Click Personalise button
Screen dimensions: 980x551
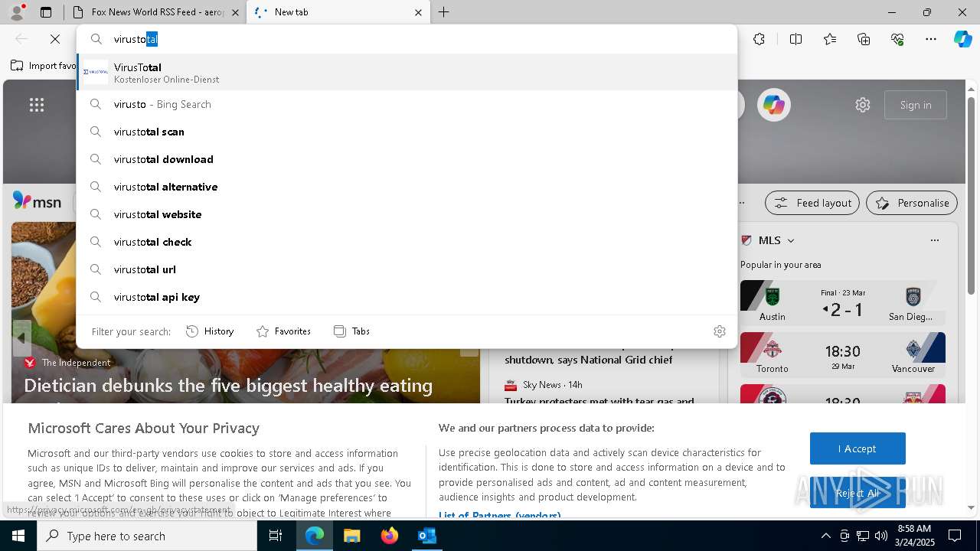click(912, 203)
